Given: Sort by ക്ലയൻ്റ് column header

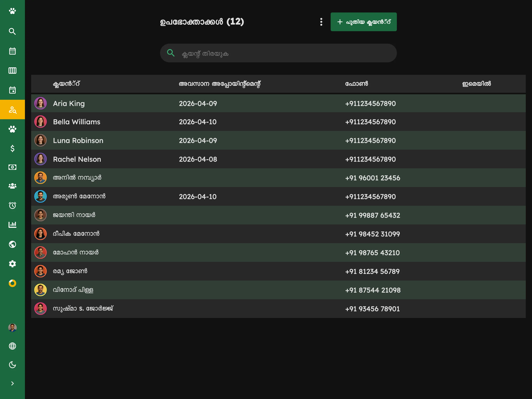Looking at the screenshot, I should point(66,84).
